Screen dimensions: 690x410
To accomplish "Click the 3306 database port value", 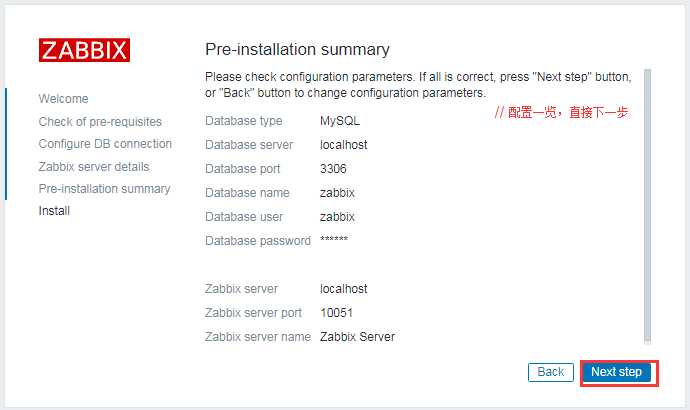I will pos(333,168).
